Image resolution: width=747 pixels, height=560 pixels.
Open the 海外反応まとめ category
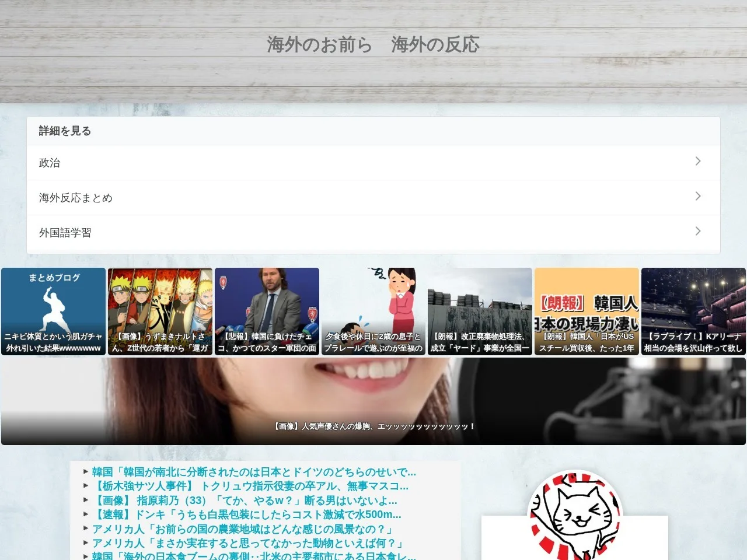coord(373,198)
